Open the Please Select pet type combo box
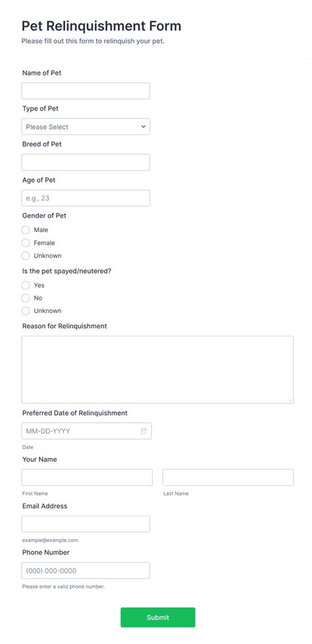The height and width of the screenshot is (644, 312). (86, 127)
